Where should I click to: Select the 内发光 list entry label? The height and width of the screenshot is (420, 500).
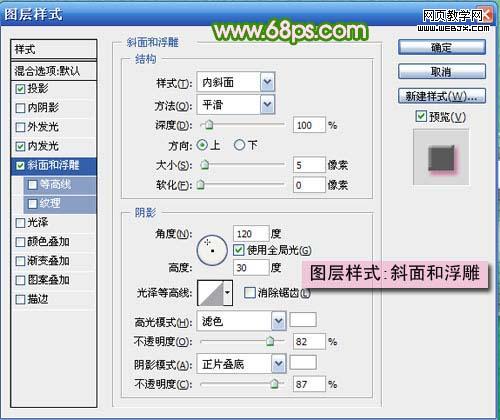pyautogui.click(x=43, y=146)
